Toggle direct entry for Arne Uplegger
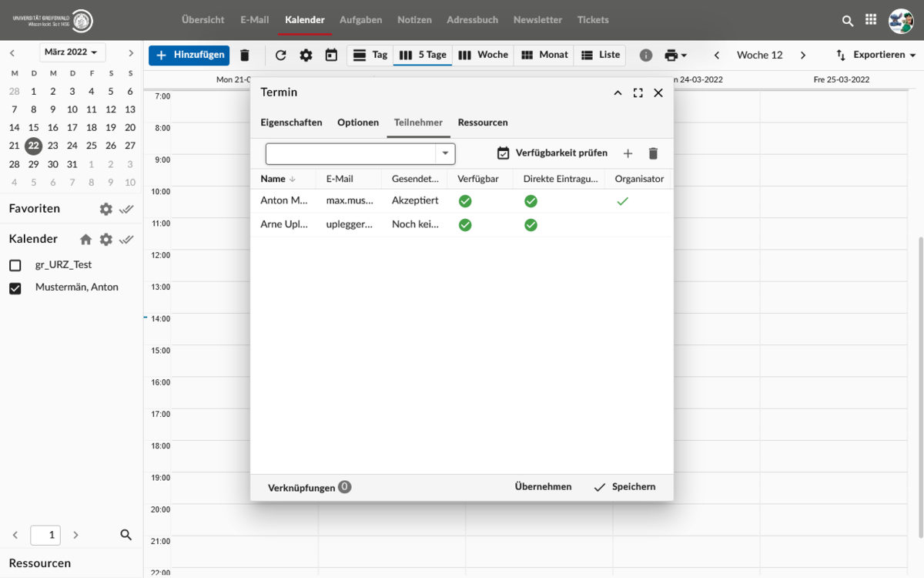This screenshot has height=578, width=924. point(531,225)
